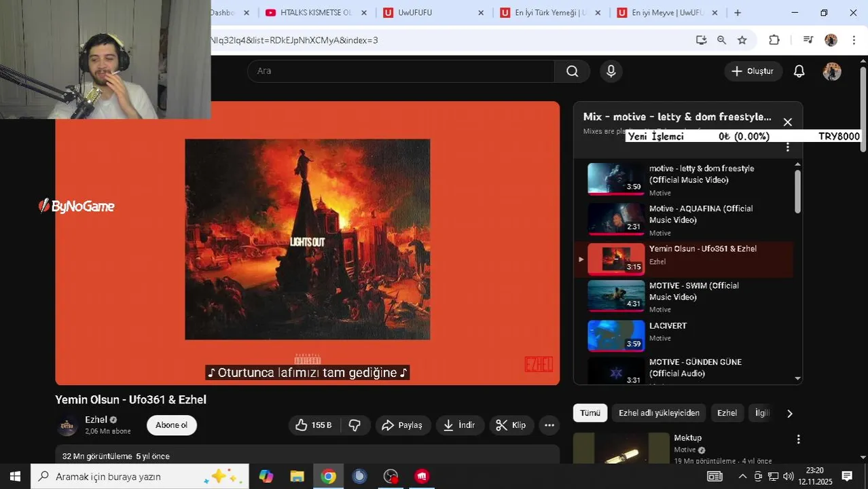
Task: Close the En iyi Meyve tab
Action: click(x=715, y=13)
